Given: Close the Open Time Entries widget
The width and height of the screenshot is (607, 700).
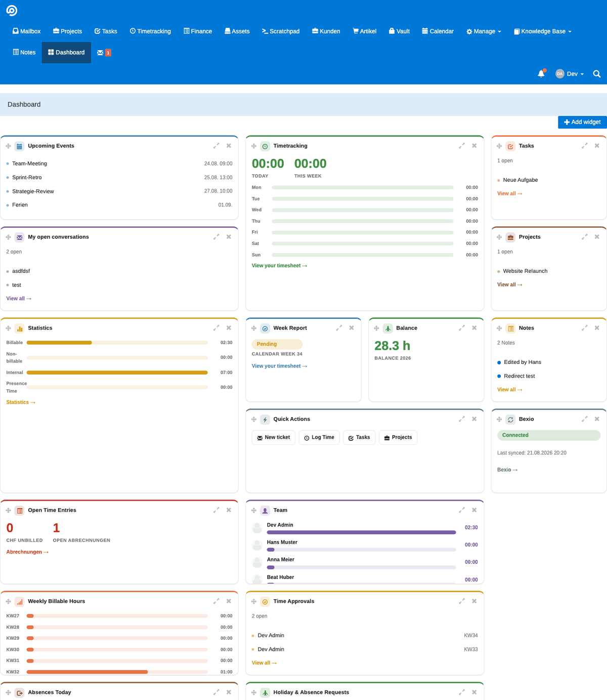Looking at the screenshot, I should 229,510.
